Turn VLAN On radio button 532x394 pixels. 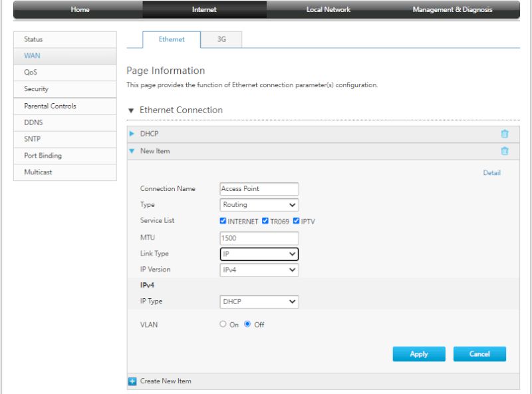pos(223,324)
